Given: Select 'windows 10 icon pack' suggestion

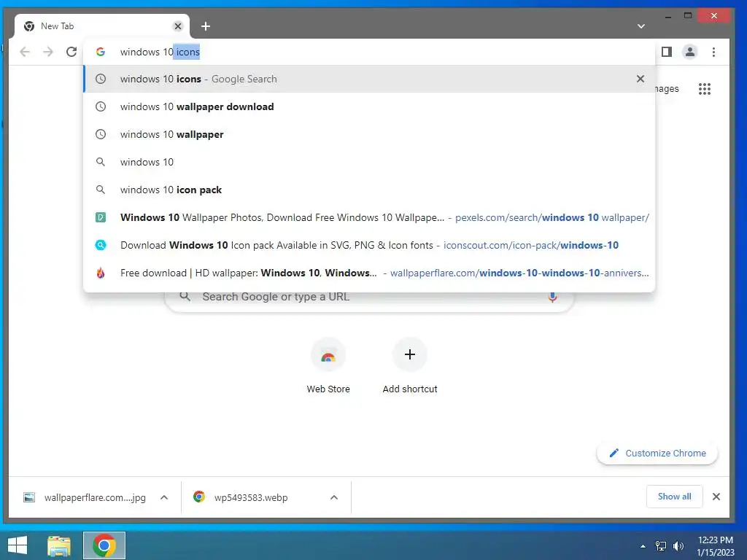Looking at the screenshot, I should [369, 190].
